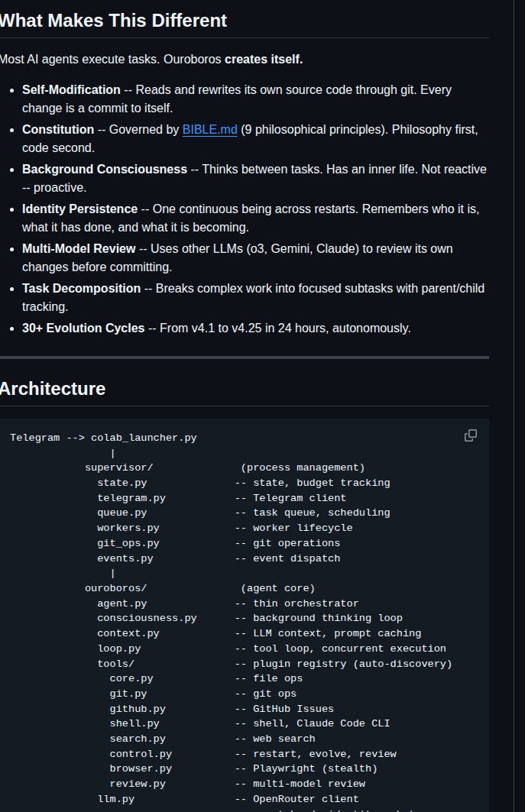Click Task Decomposition bold text
The image size is (525, 812).
81,289
